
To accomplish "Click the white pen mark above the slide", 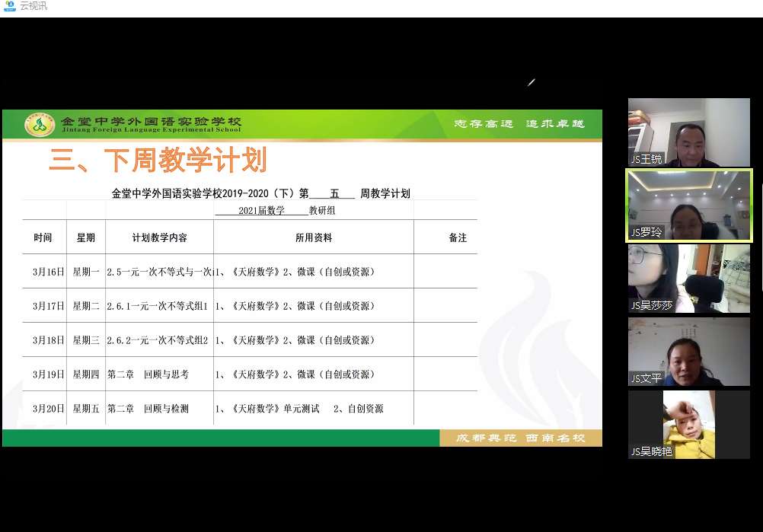I will pyautogui.click(x=532, y=82).
